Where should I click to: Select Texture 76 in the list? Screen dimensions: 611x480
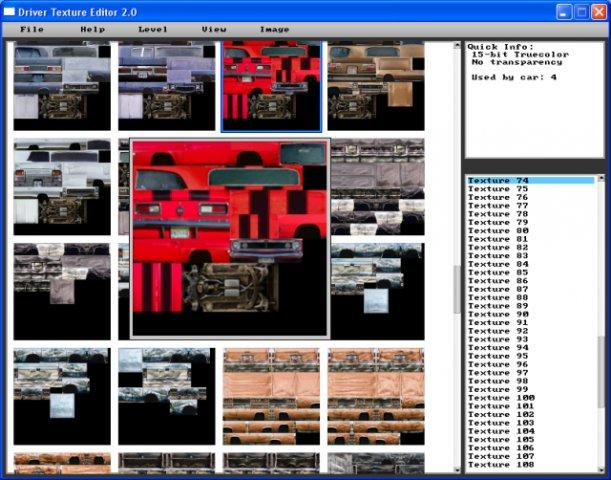[x=531, y=197]
